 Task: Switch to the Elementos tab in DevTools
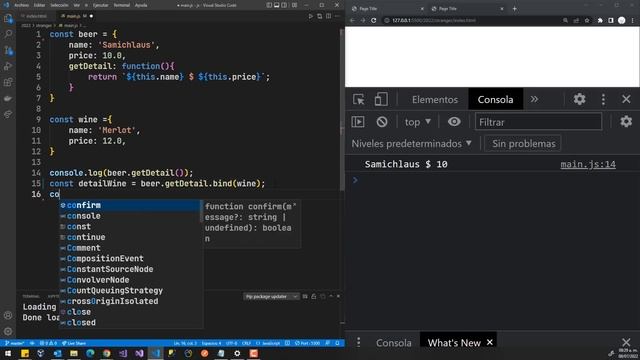[435, 100]
